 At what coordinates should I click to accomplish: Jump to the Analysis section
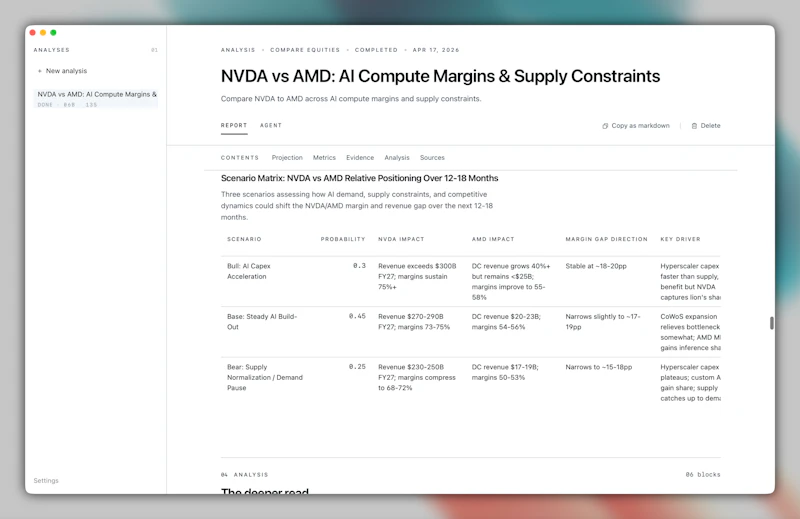point(397,158)
